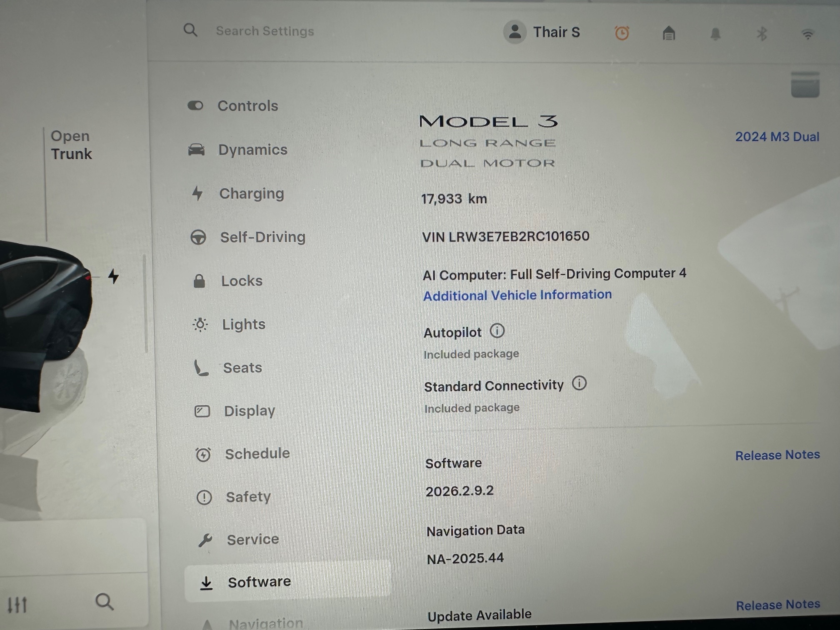Click the Standard Connectivity info icon
Image resolution: width=840 pixels, height=630 pixels.
click(x=579, y=383)
